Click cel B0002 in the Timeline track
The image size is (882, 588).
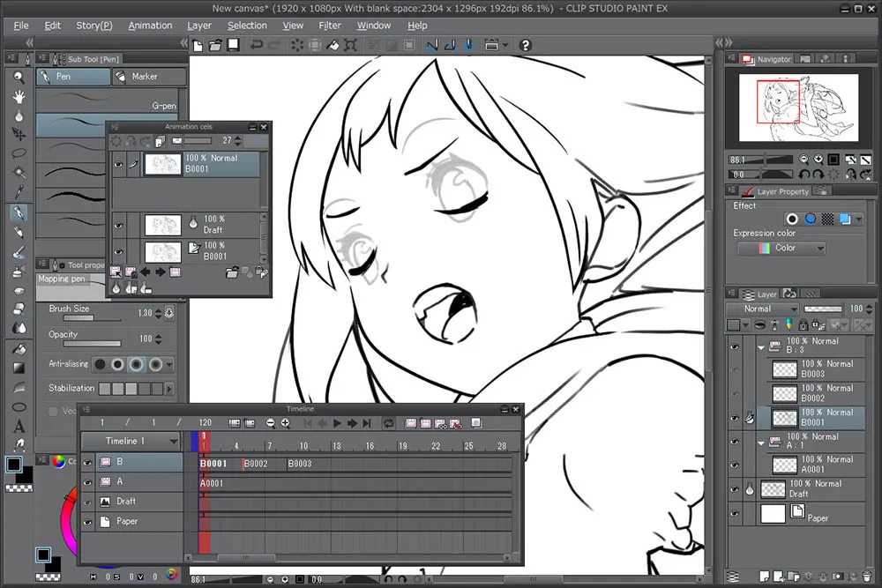coord(257,463)
